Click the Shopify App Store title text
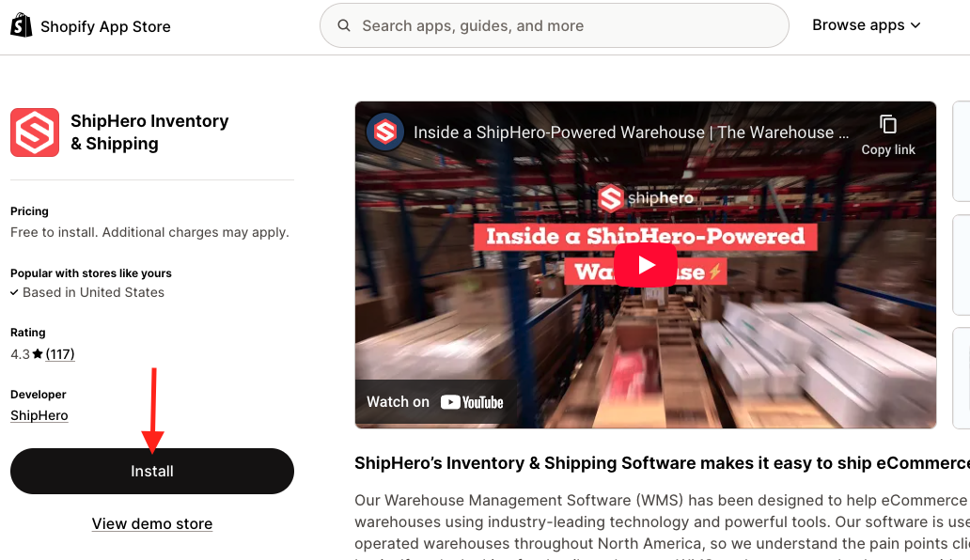970x560 pixels. [105, 26]
